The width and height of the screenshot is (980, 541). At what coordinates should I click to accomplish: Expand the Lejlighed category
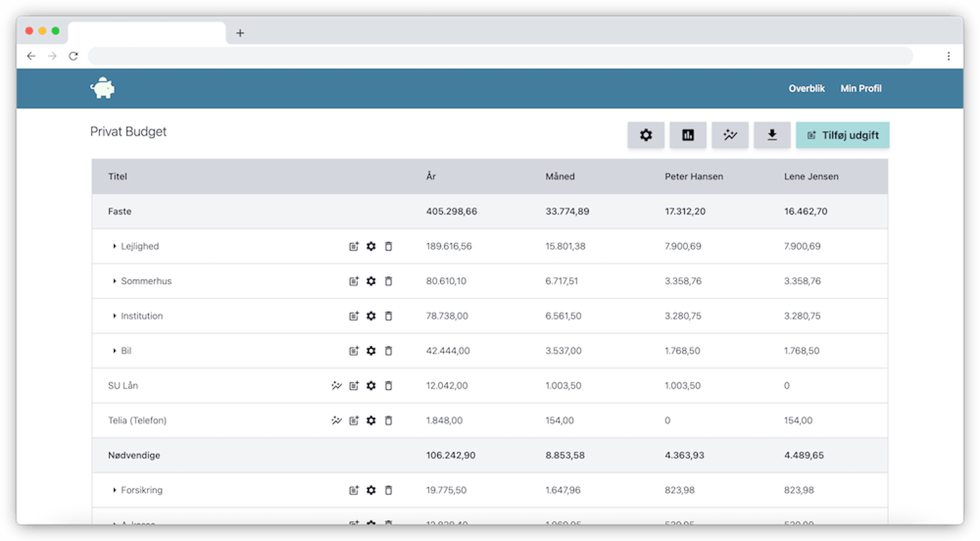click(115, 246)
